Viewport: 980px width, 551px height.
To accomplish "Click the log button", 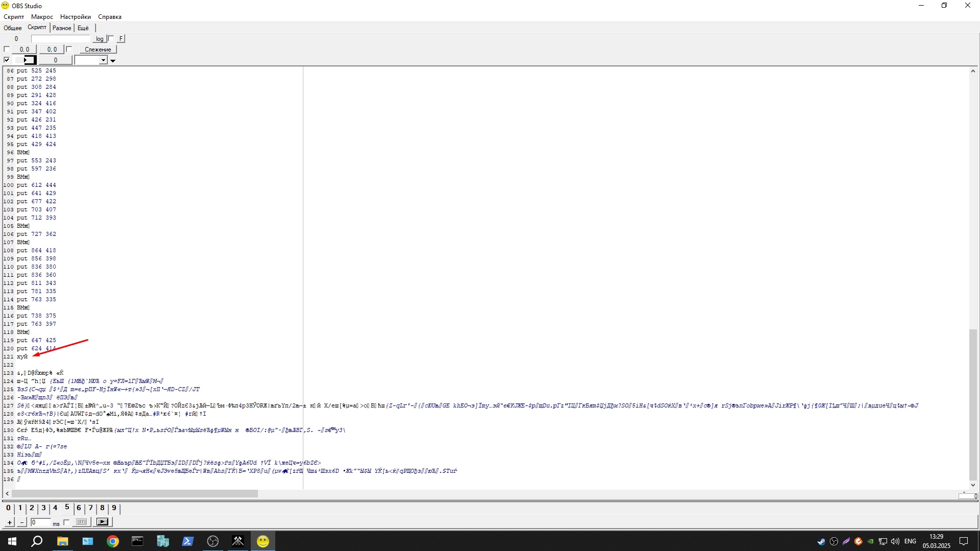I will pos(100,39).
